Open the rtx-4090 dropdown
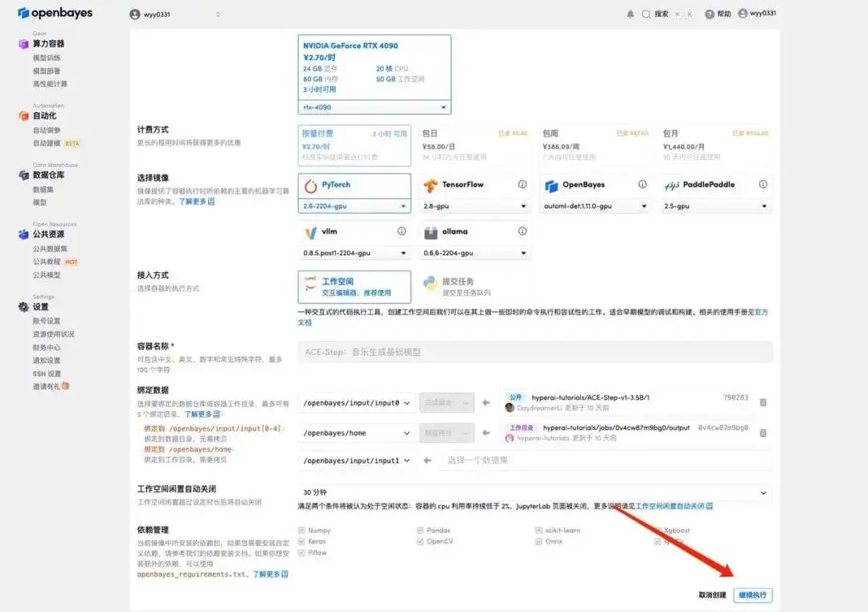The width and height of the screenshot is (868, 612). (375, 108)
